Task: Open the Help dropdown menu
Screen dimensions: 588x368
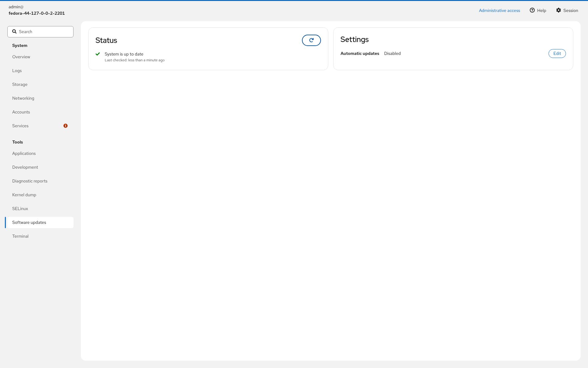Action: pos(538,10)
